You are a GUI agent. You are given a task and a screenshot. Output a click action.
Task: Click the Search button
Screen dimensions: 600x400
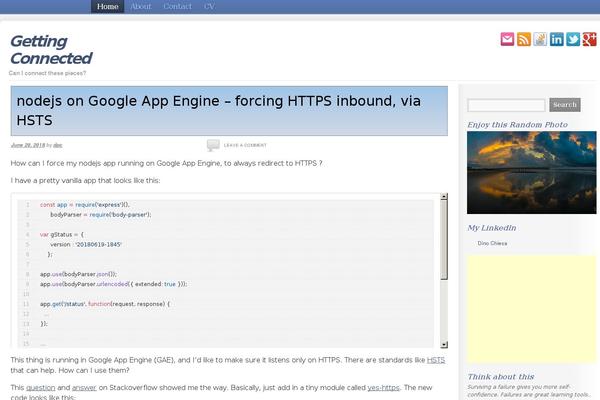pos(565,105)
